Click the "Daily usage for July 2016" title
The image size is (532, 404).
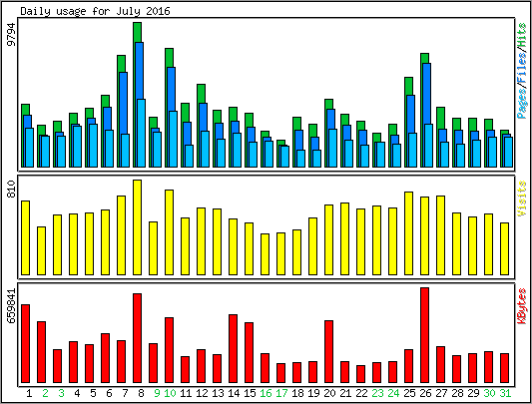(95, 12)
